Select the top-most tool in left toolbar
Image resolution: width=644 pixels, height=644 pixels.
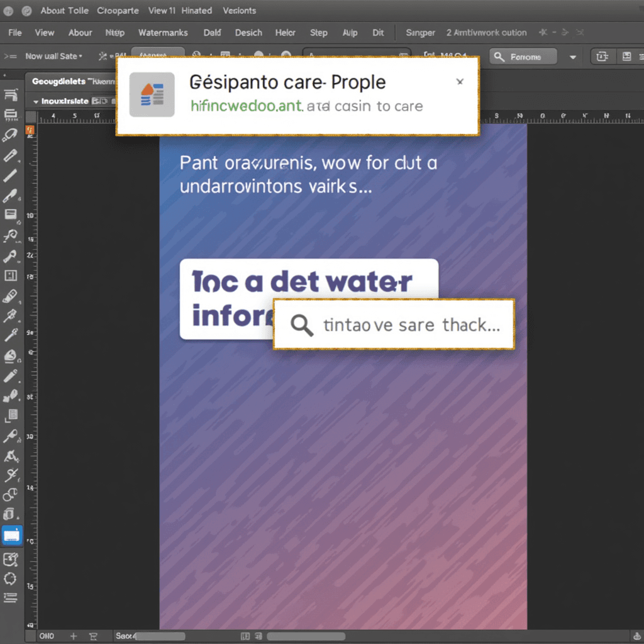(11, 94)
